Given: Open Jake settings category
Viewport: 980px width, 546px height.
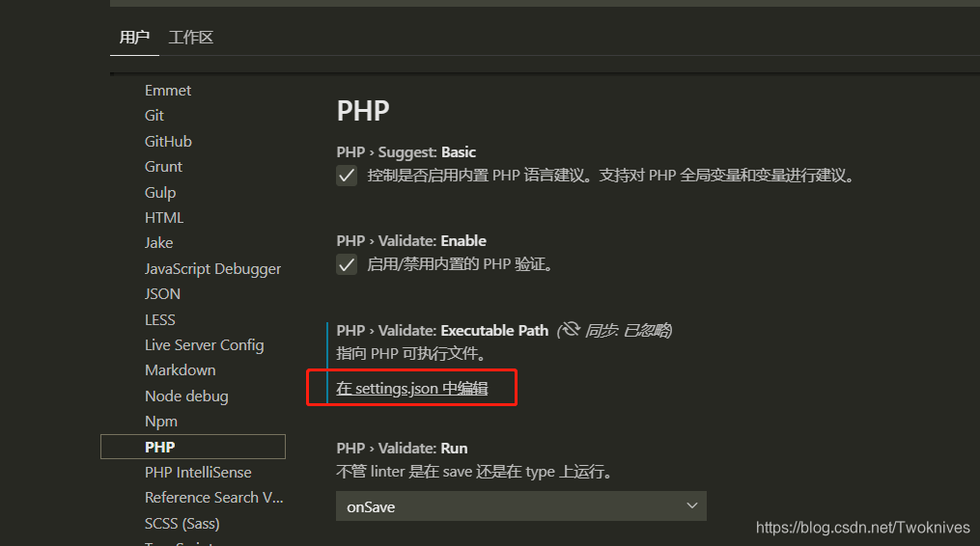Looking at the screenshot, I should [x=158, y=243].
